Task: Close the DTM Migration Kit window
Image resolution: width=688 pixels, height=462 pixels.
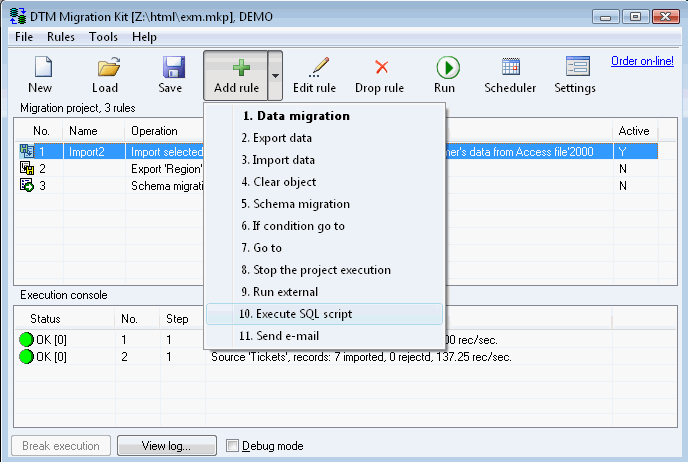Action: click(665, 17)
